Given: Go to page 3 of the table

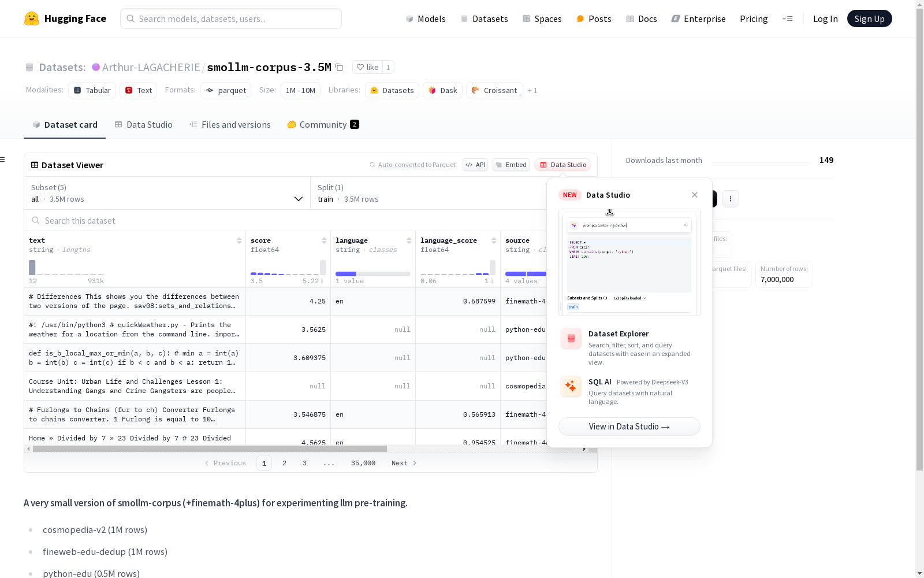Looking at the screenshot, I should click(x=304, y=463).
